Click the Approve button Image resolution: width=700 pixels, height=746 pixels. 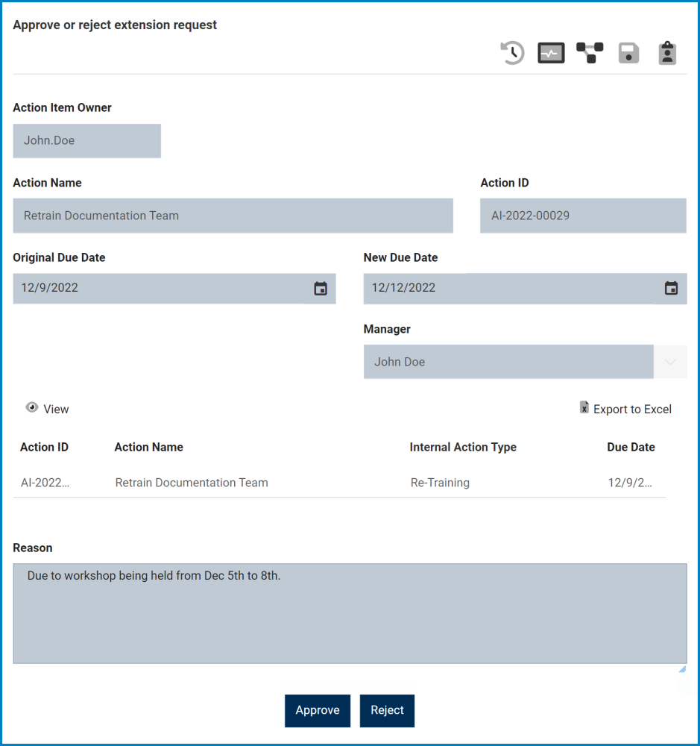(317, 710)
